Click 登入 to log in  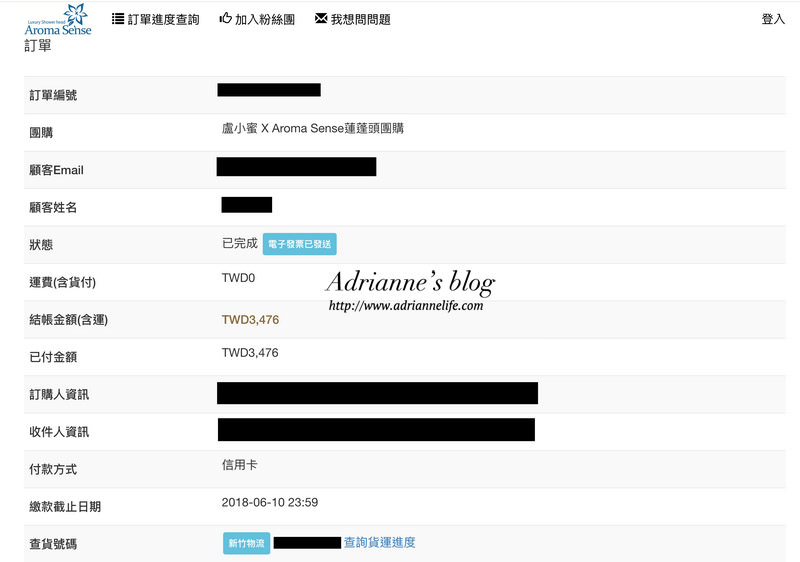773,19
